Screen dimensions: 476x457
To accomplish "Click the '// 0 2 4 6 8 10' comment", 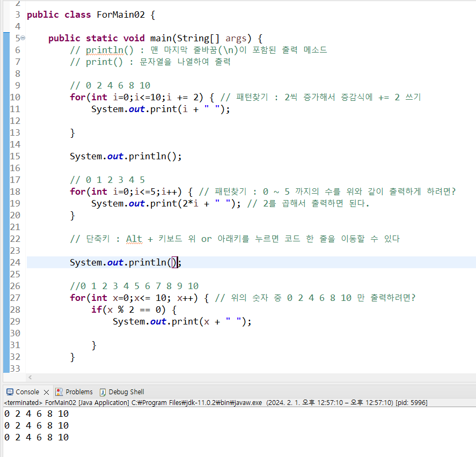I will coord(110,85).
